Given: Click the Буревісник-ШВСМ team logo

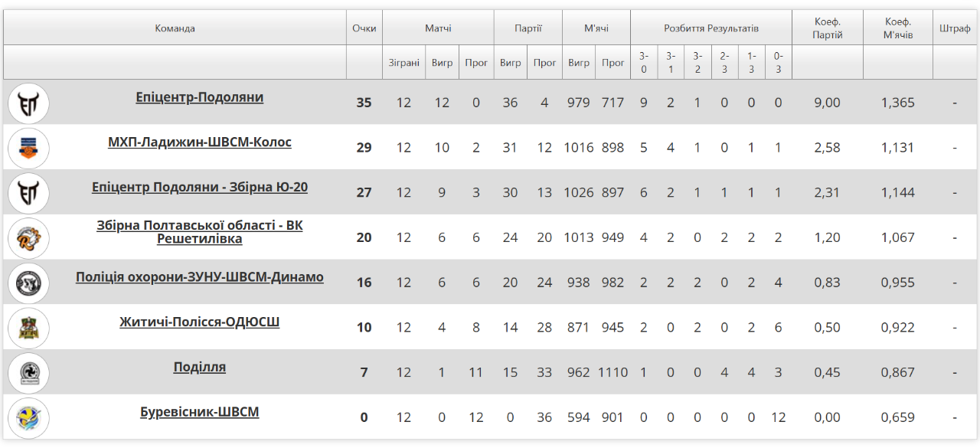Looking at the screenshot, I should tap(28, 418).
